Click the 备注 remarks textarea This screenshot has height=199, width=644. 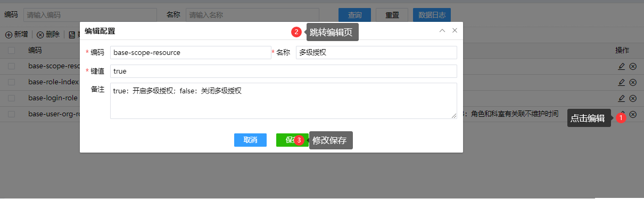click(284, 101)
